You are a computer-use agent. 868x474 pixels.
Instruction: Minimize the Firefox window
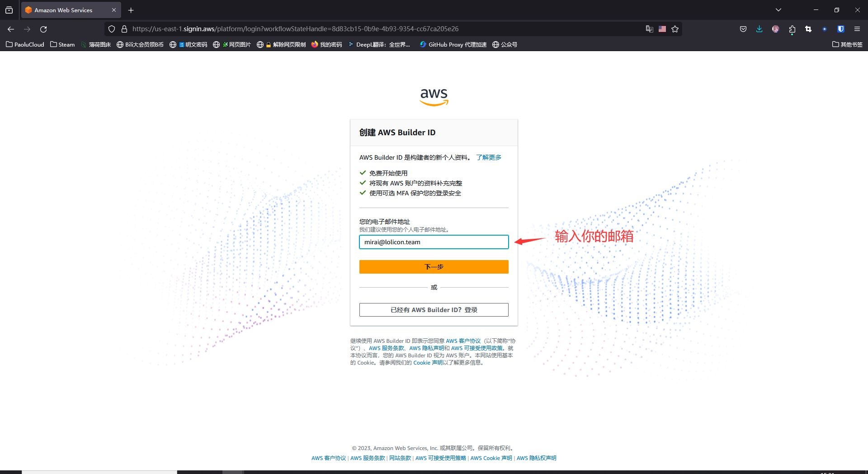pos(816,10)
